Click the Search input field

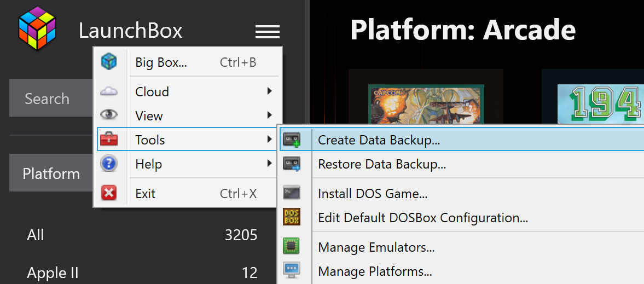click(x=51, y=98)
